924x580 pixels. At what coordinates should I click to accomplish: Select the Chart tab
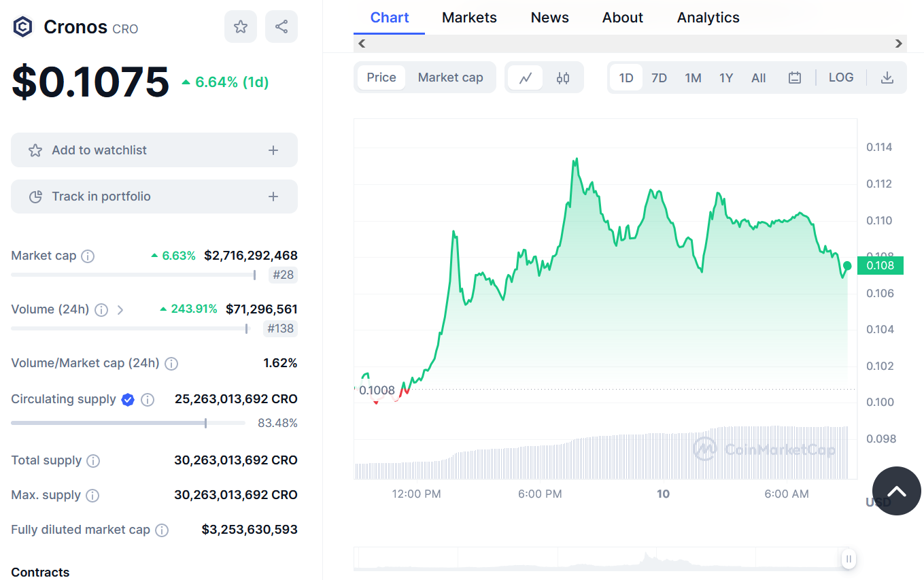[390, 18]
